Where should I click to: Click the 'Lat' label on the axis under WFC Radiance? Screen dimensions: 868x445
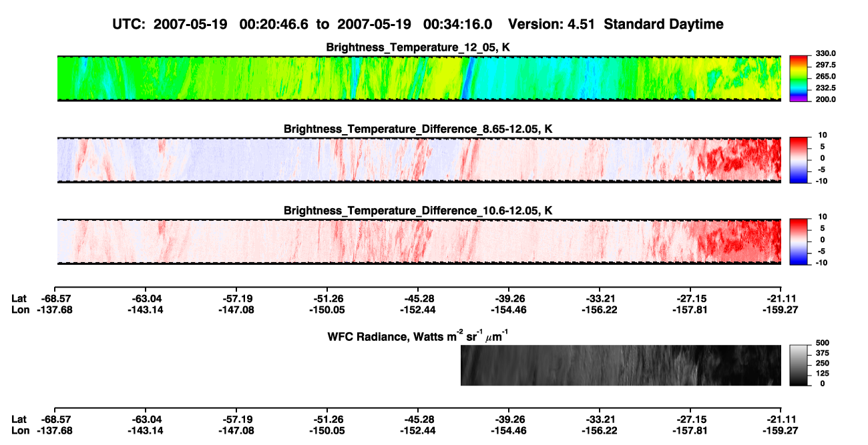19,419
